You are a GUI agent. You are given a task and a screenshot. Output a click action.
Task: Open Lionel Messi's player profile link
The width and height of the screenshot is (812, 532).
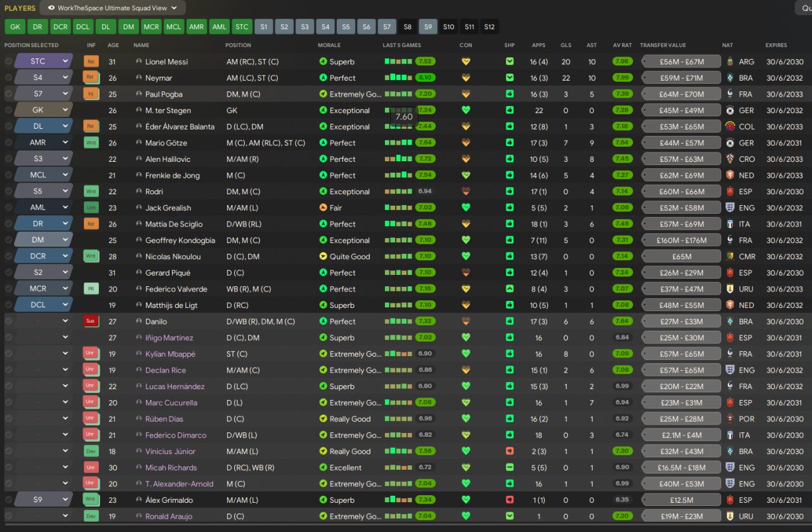(167, 62)
